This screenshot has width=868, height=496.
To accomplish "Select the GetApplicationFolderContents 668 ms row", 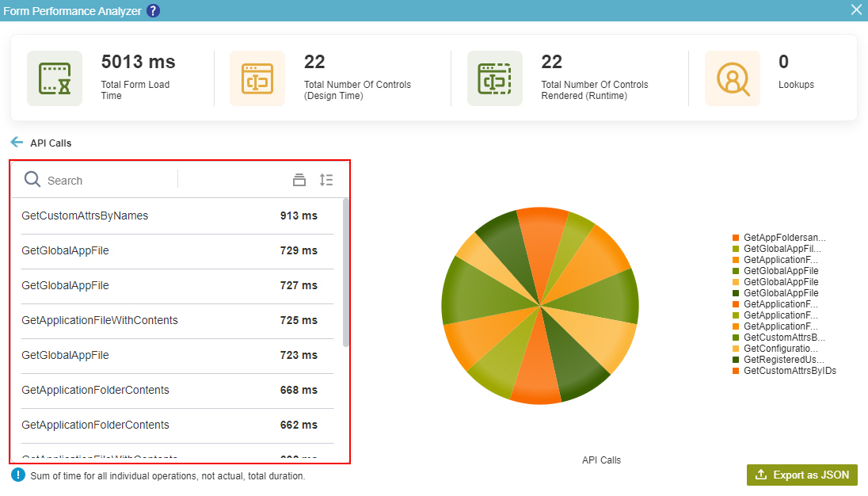I will coord(177,391).
